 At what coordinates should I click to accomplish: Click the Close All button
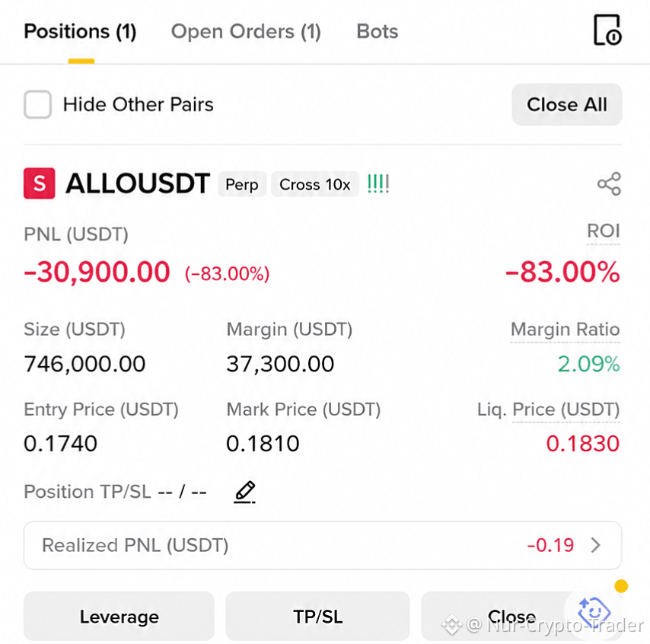click(567, 104)
